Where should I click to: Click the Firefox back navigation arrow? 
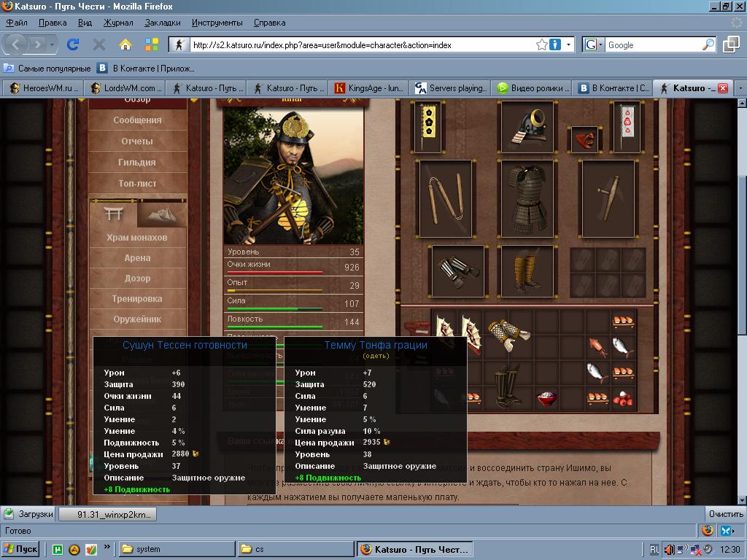tap(16, 44)
